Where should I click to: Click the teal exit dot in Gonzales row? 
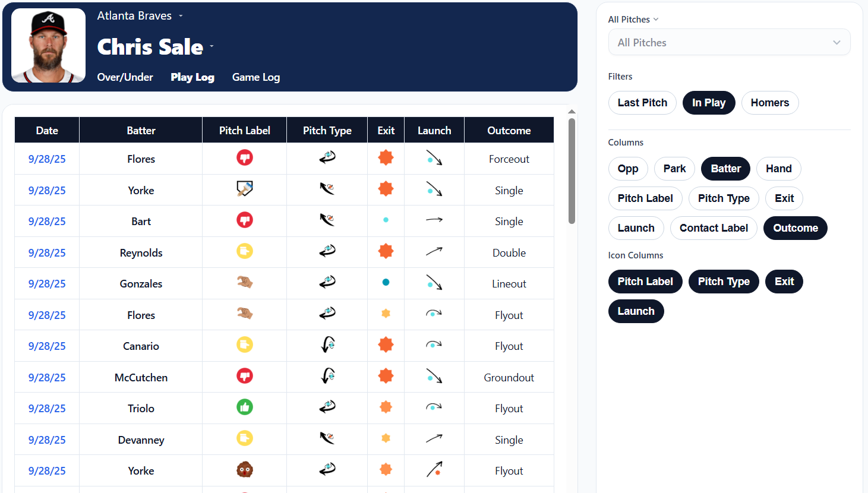point(386,283)
